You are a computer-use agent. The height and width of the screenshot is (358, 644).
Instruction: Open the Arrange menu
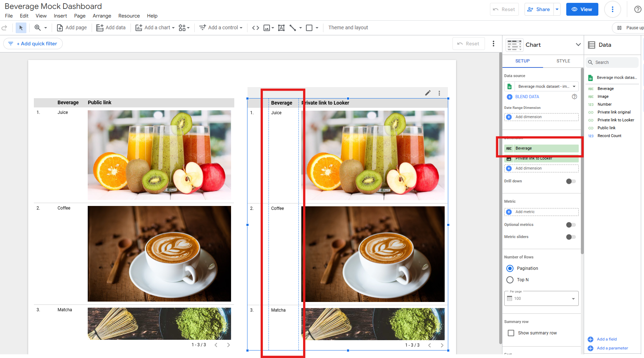pos(102,16)
